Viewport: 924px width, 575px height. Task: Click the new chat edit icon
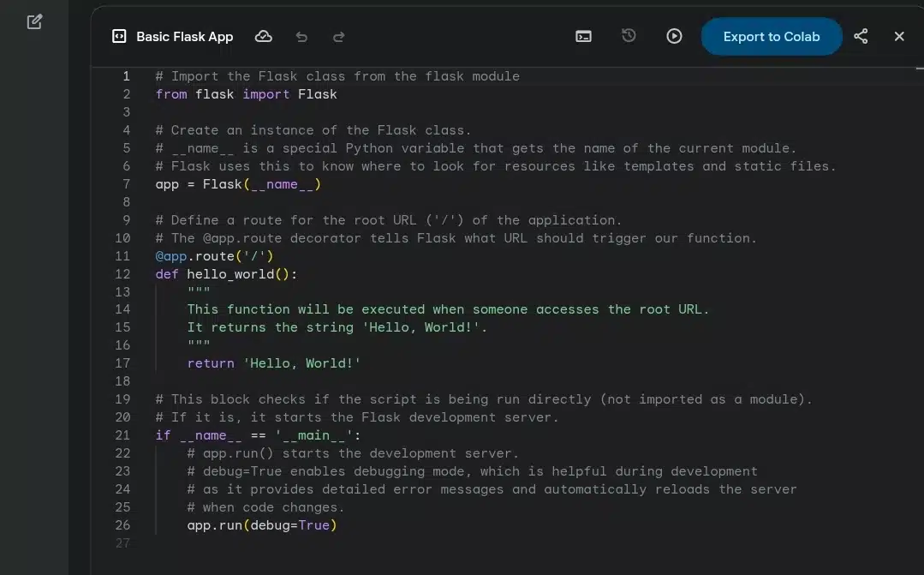coord(35,21)
